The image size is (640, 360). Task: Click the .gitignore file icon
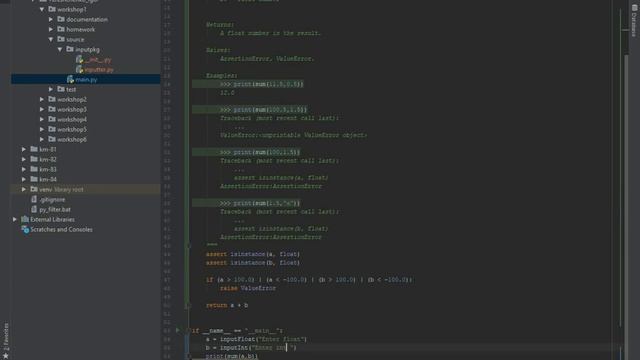(34, 199)
